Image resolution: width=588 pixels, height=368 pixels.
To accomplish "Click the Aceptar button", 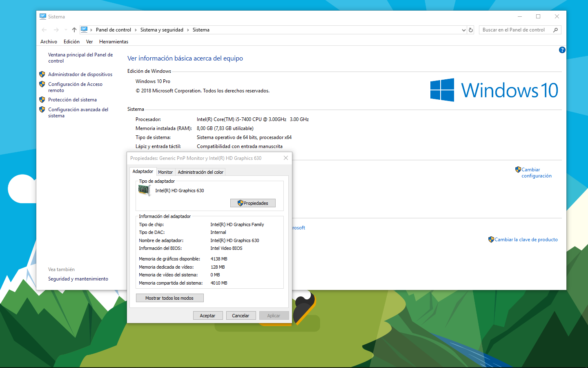I will tap(207, 316).
